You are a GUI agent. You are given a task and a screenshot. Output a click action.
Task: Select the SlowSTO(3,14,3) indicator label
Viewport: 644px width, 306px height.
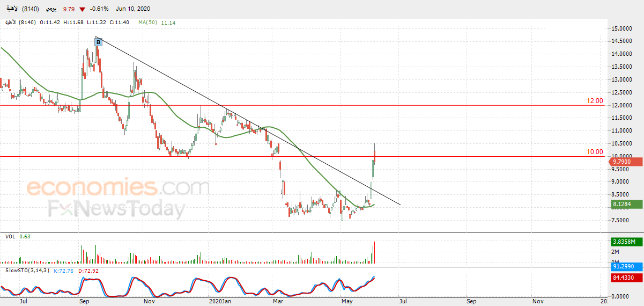27,270
